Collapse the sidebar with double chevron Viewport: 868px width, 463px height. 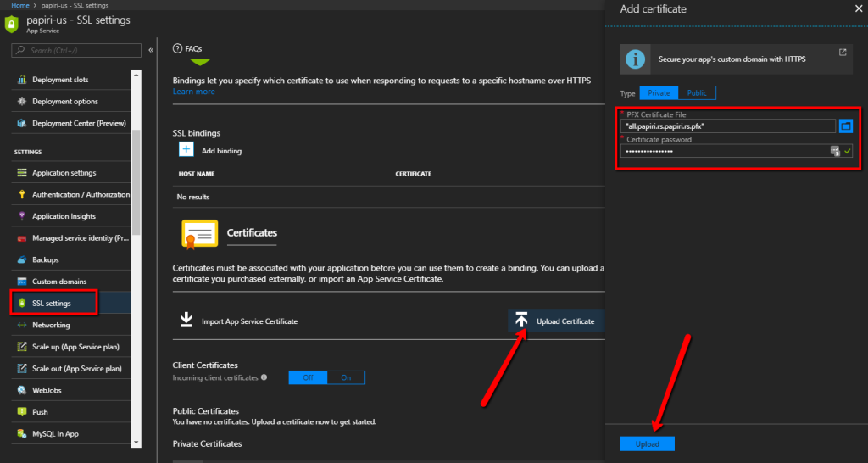(x=151, y=50)
